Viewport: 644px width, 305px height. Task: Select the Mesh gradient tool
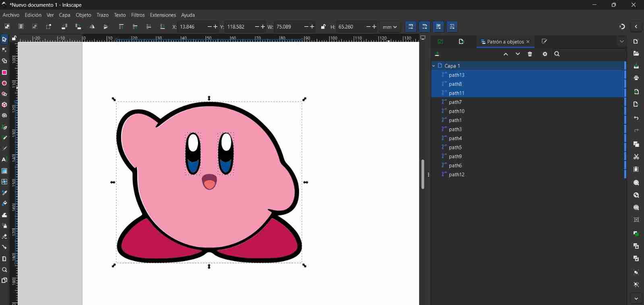(4, 182)
